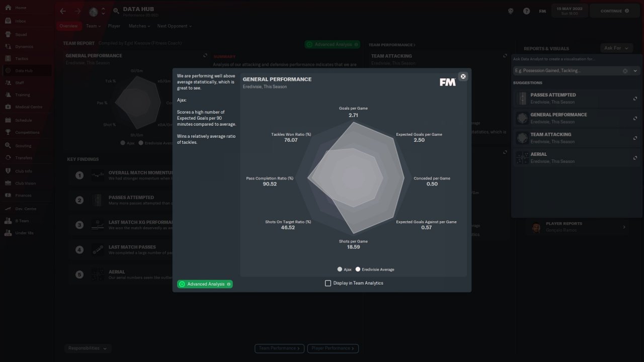644x362 pixels.
Task: Toggle the Ajax legend marker in the popup
Action: [340, 269]
